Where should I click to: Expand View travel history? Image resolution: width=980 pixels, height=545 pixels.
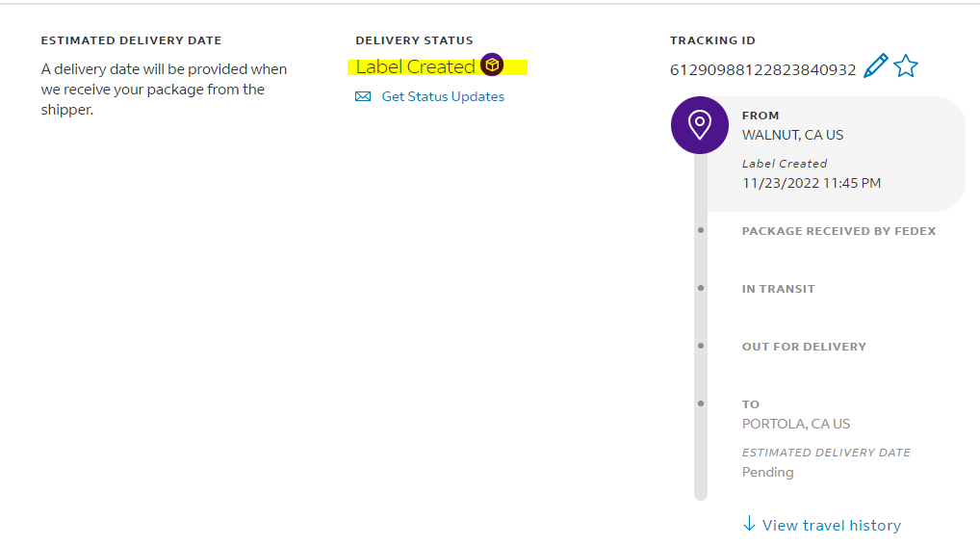[x=831, y=525]
